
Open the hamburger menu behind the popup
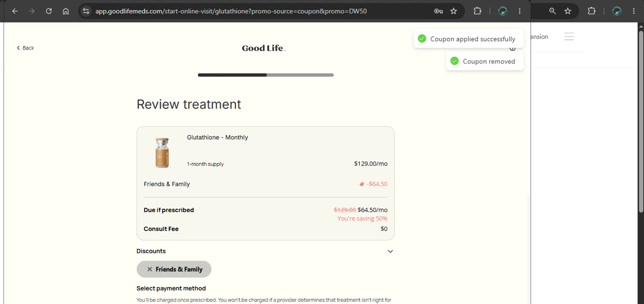(x=569, y=36)
